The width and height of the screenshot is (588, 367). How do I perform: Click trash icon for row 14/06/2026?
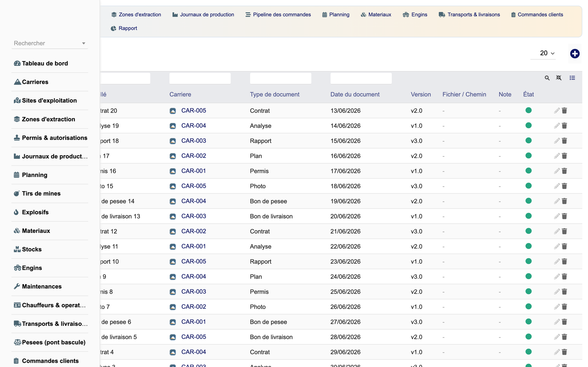[x=564, y=126]
